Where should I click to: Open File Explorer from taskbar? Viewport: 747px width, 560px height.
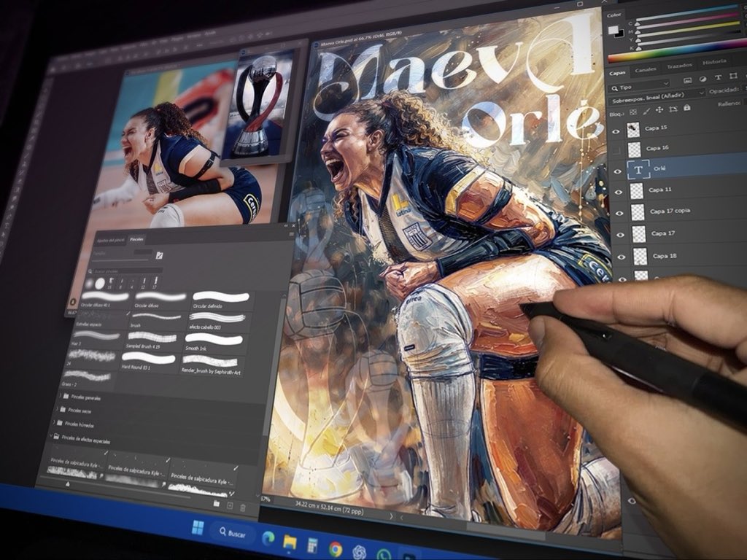pos(290,542)
